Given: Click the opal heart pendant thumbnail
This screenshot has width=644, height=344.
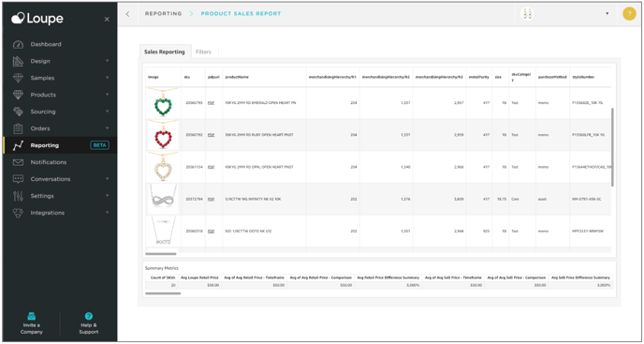Looking at the screenshot, I should click(163, 167).
